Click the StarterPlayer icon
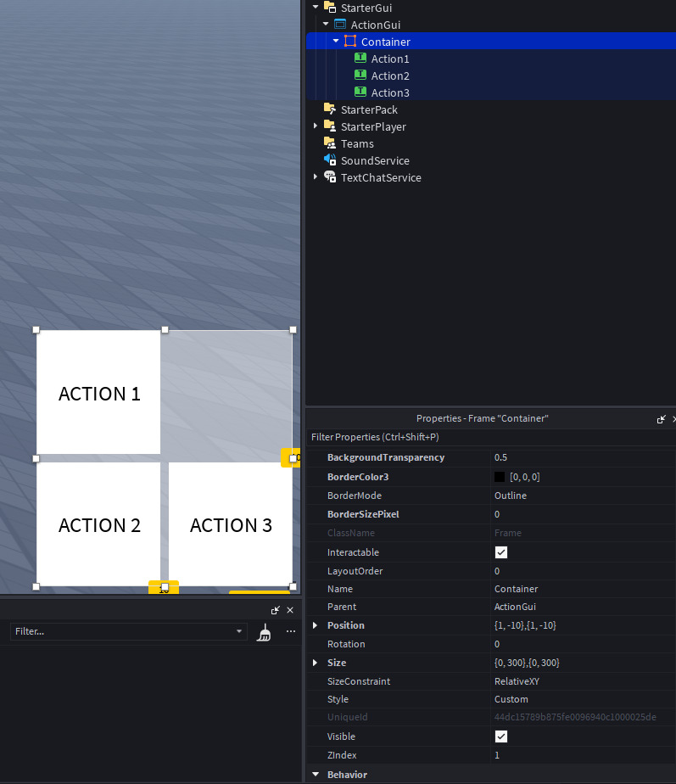 click(329, 126)
